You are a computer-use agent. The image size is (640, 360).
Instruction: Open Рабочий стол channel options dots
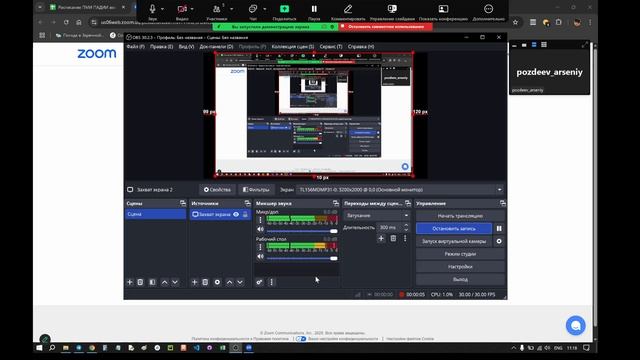pyautogui.click(x=260, y=247)
